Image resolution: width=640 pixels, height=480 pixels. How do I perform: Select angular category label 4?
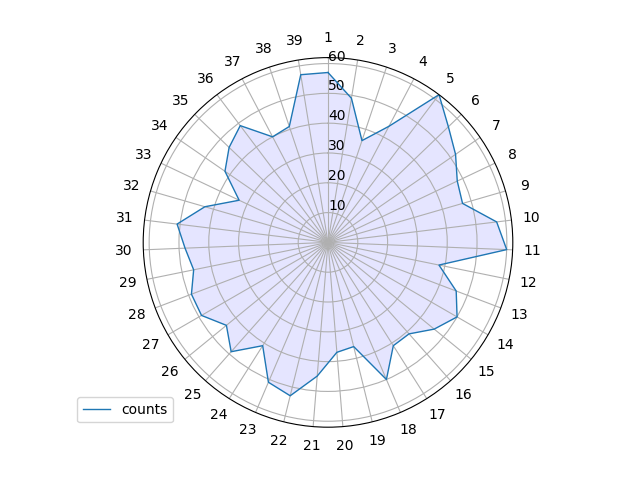pyautogui.click(x=423, y=61)
